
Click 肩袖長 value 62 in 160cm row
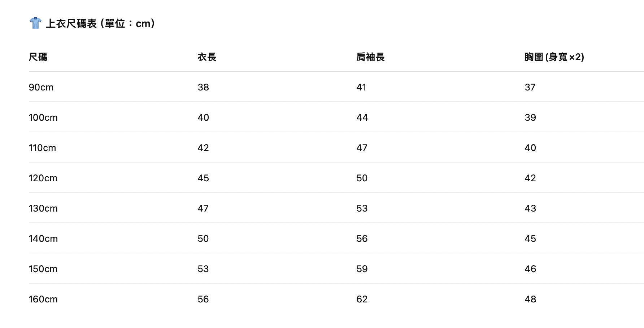[x=362, y=299]
